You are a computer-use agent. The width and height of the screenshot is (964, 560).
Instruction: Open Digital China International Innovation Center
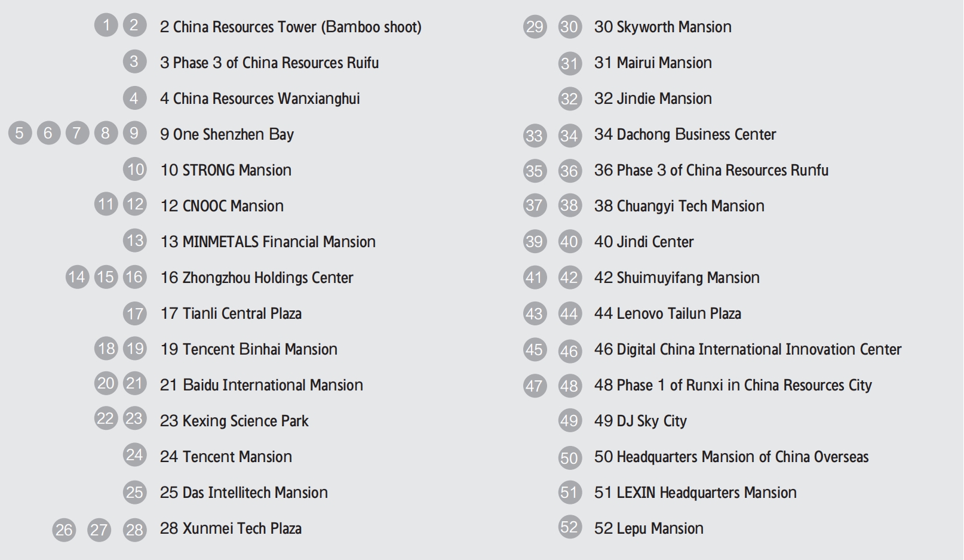[747, 349]
